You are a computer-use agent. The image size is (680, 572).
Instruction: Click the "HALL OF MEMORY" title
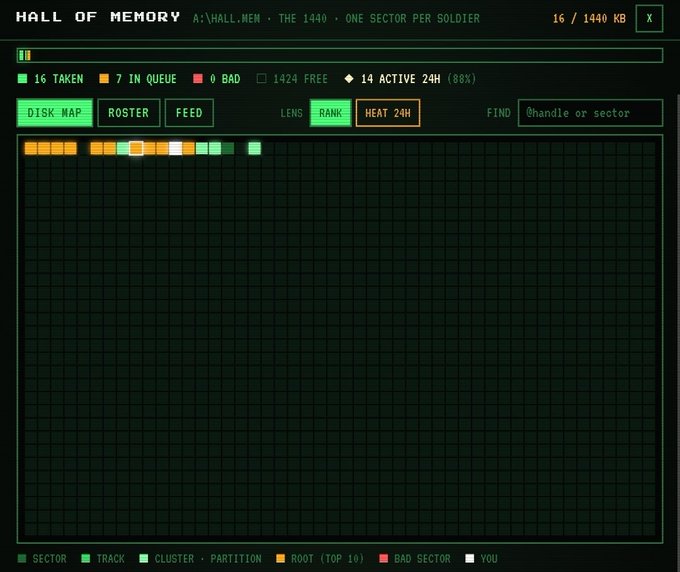[98, 17]
